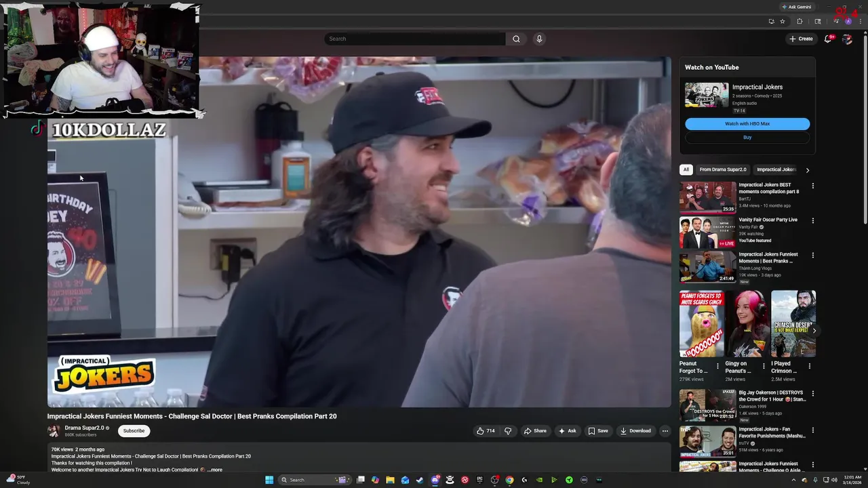
Task: Open Windows Start menu
Action: tap(269, 480)
